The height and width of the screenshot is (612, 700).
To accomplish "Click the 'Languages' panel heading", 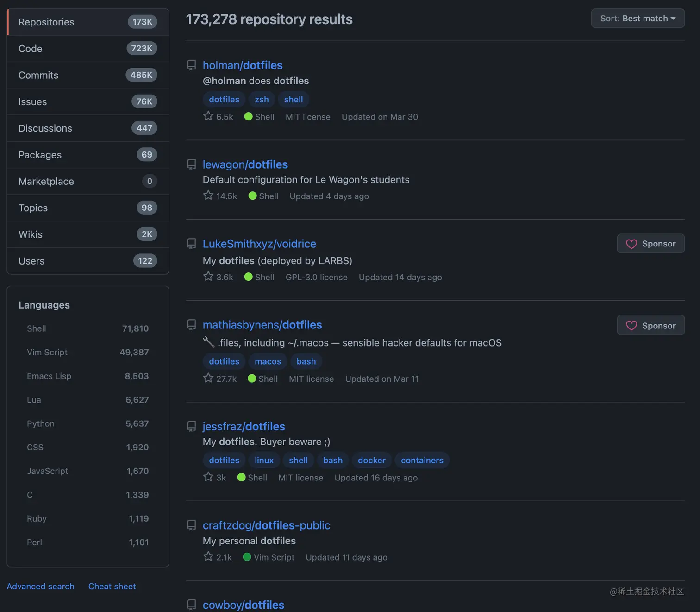I will click(x=44, y=305).
